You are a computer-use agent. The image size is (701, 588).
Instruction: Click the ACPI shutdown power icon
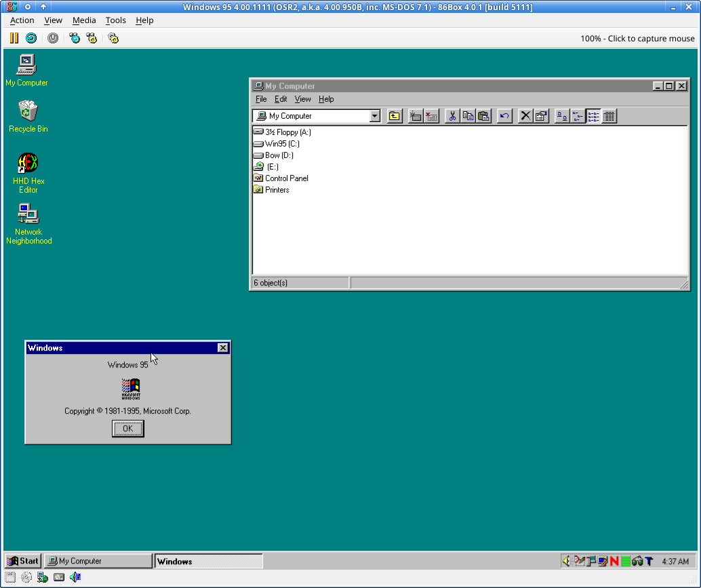click(53, 38)
